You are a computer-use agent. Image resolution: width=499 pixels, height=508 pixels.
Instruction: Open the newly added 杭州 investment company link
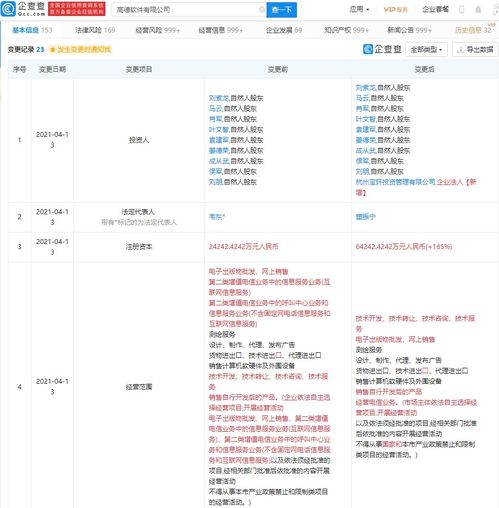(x=395, y=182)
